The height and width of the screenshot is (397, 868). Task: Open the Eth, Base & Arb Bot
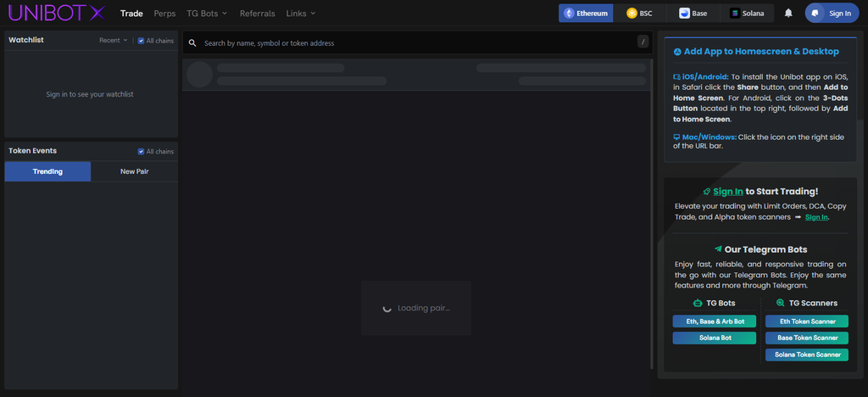pyautogui.click(x=714, y=322)
